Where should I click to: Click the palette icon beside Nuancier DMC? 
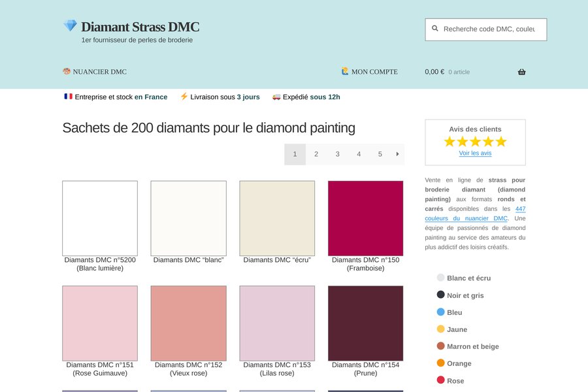(x=67, y=71)
